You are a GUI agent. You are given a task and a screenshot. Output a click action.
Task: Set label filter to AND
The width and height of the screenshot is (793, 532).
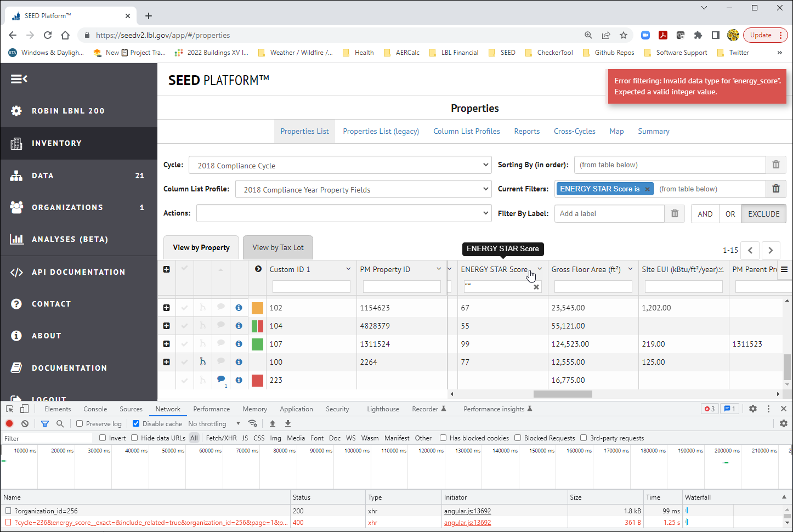click(x=705, y=214)
